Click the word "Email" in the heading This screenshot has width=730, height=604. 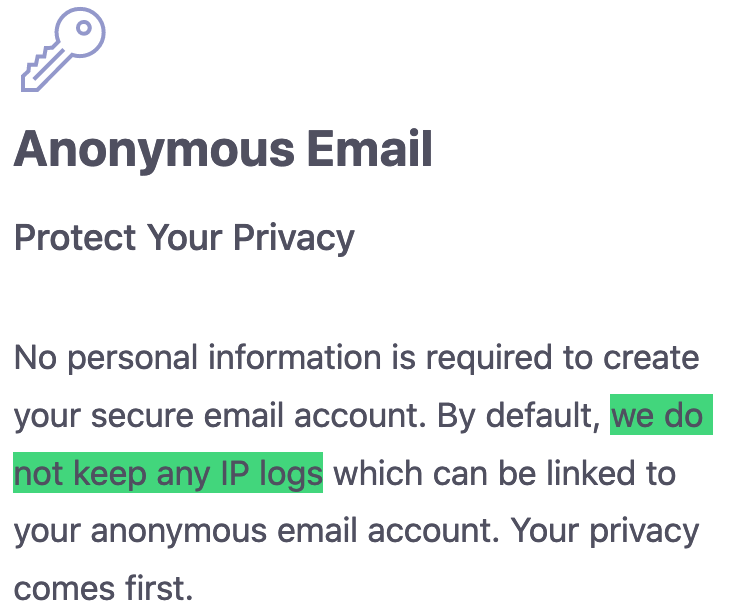(370, 148)
